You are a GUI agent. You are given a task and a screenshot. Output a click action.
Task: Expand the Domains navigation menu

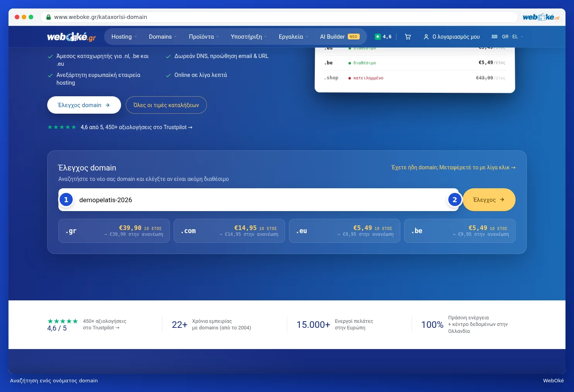click(x=163, y=37)
